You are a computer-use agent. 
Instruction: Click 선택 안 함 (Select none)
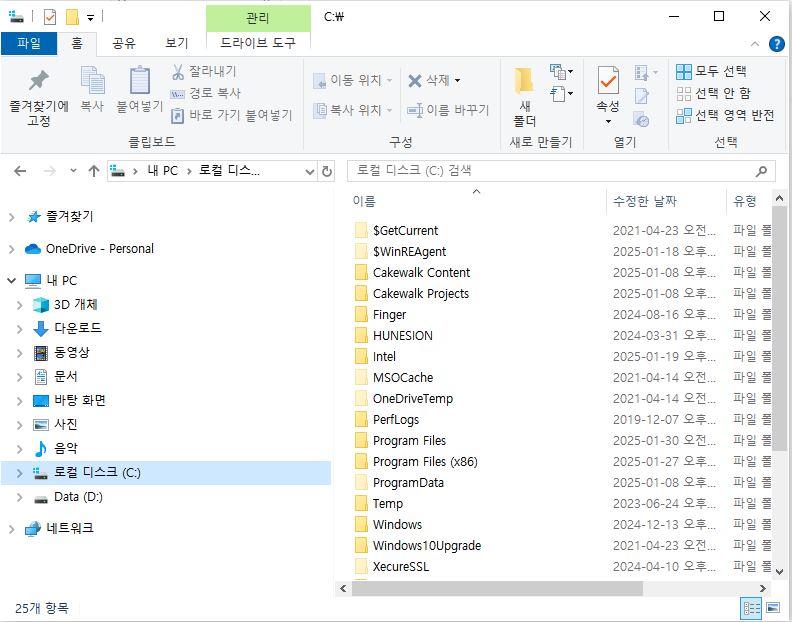point(714,93)
